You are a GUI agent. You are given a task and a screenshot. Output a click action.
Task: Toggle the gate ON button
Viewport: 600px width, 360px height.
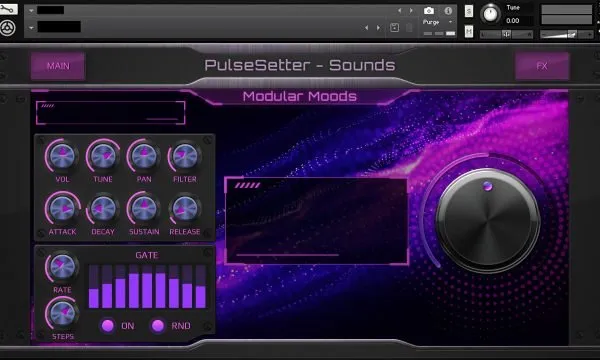[108, 326]
